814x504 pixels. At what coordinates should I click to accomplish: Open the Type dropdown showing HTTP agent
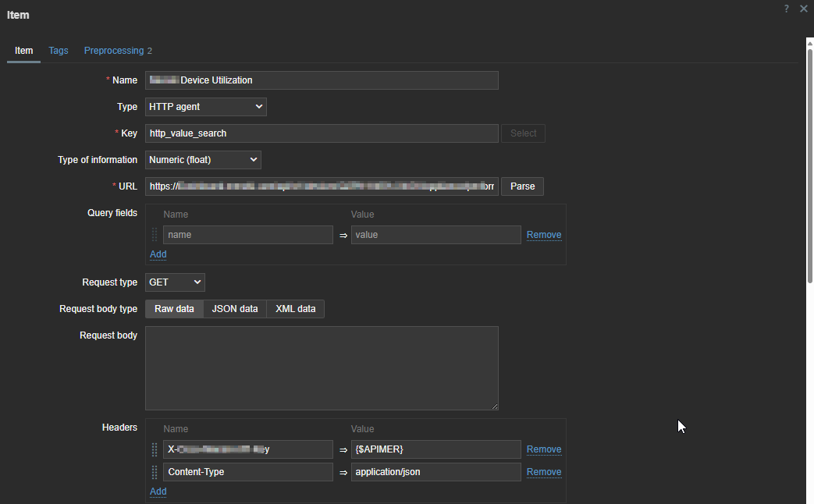point(206,107)
